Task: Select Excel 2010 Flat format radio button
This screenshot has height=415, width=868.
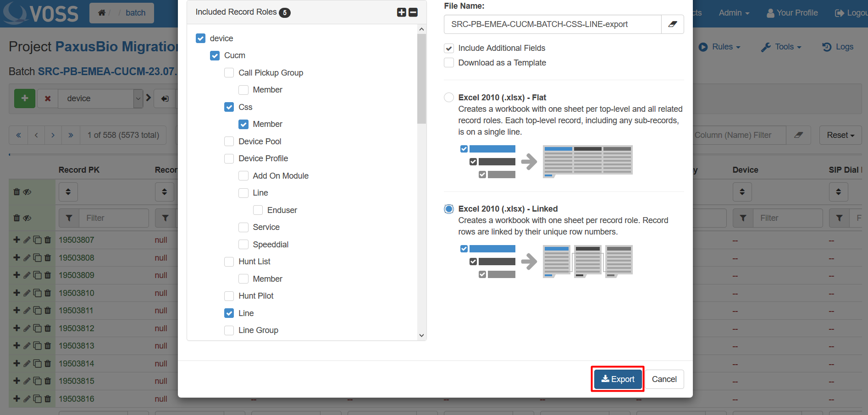Action: (x=449, y=98)
